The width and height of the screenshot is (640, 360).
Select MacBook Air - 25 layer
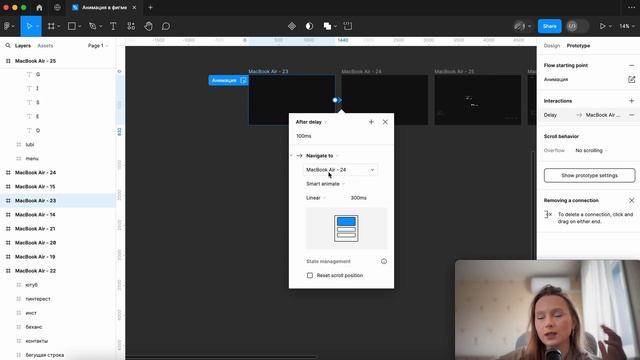coord(58,61)
